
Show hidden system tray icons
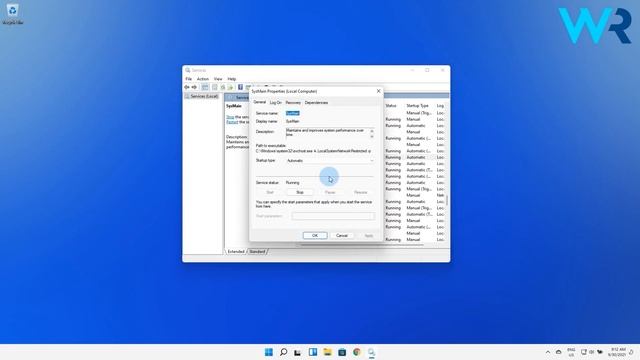click(x=548, y=352)
